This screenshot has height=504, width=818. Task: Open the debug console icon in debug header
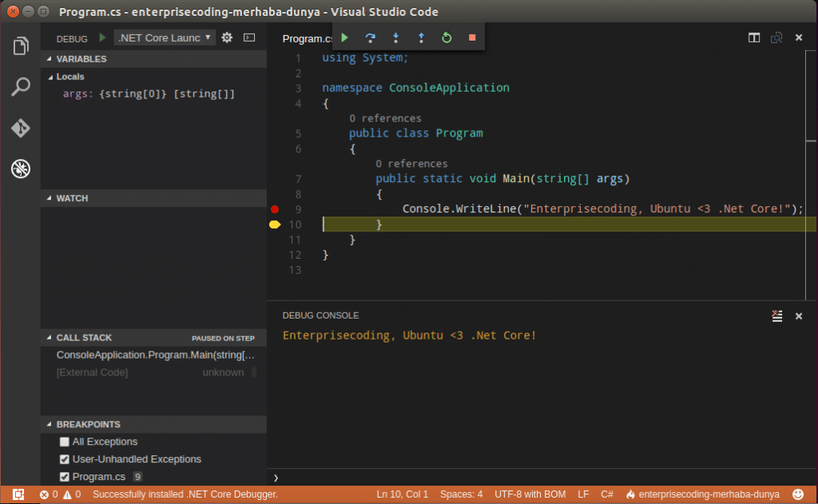click(249, 38)
